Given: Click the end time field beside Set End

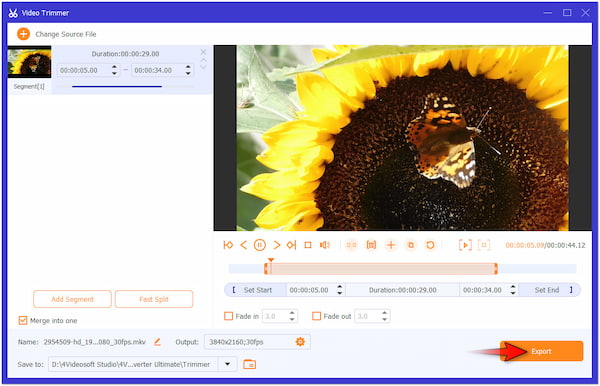Looking at the screenshot, I should tap(485, 290).
